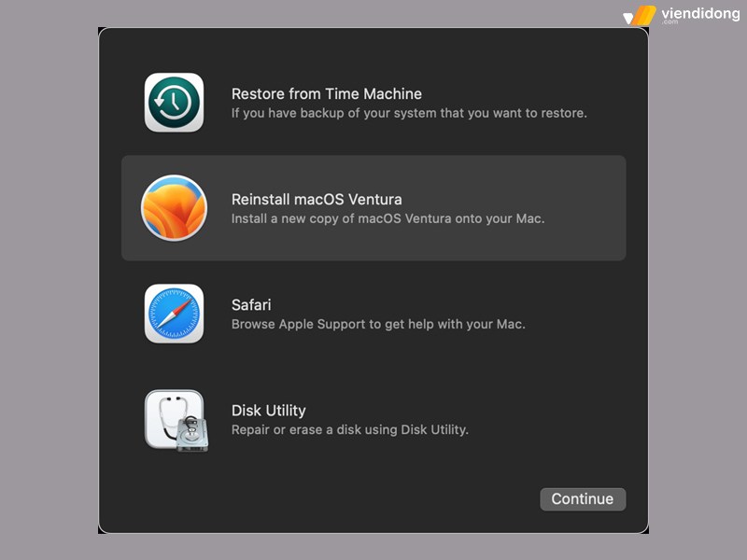747x560 pixels.
Task: Click "Browse Apple Support to get help" description
Action: point(378,324)
